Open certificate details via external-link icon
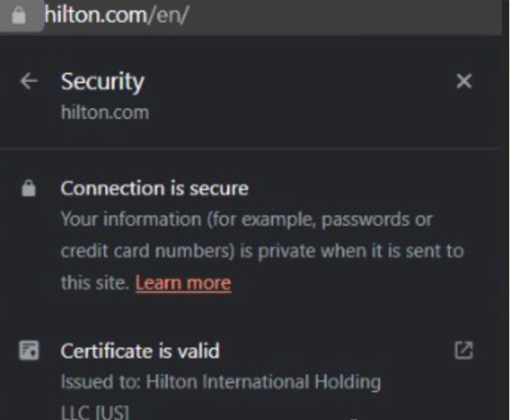 pyautogui.click(x=464, y=350)
